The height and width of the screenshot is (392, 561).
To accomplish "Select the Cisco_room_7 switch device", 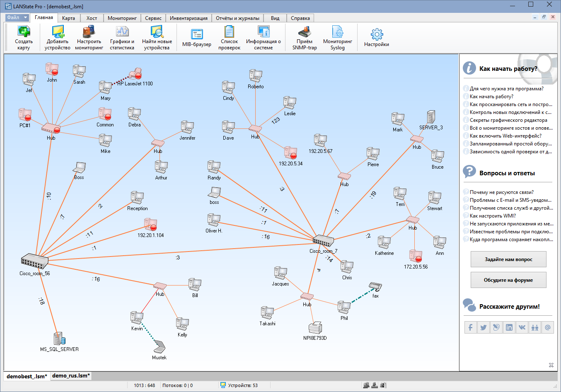I will click(x=323, y=240).
